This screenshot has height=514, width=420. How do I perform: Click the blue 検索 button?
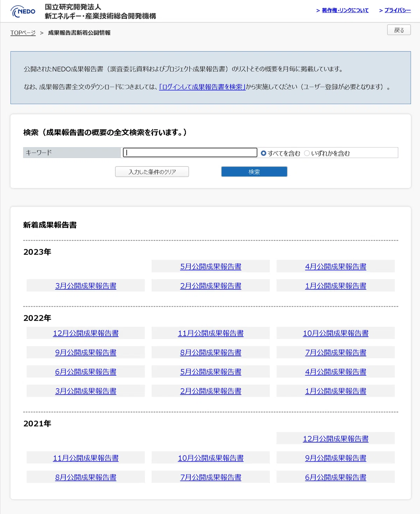click(x=254, y=172)
